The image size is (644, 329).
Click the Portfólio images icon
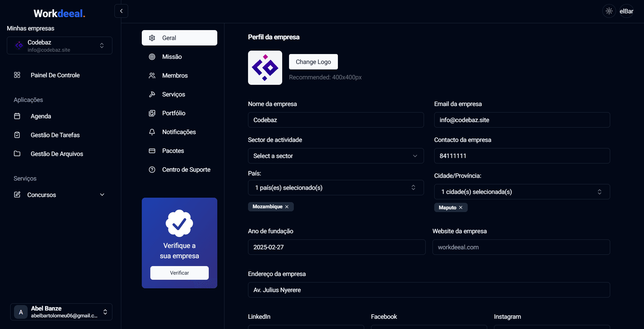point(152,113)
